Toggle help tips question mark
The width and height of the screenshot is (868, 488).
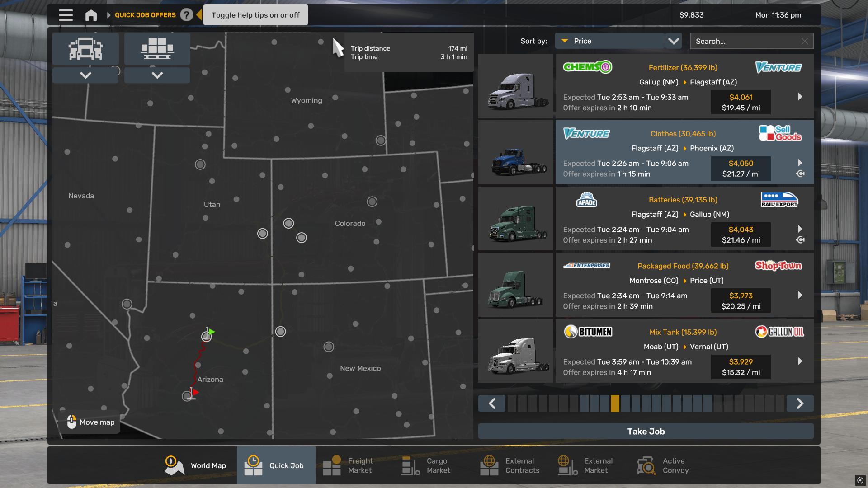[x=186, y=15]
